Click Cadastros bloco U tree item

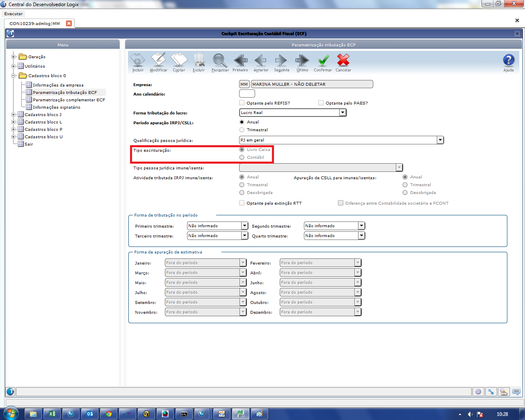coord(43,137)
